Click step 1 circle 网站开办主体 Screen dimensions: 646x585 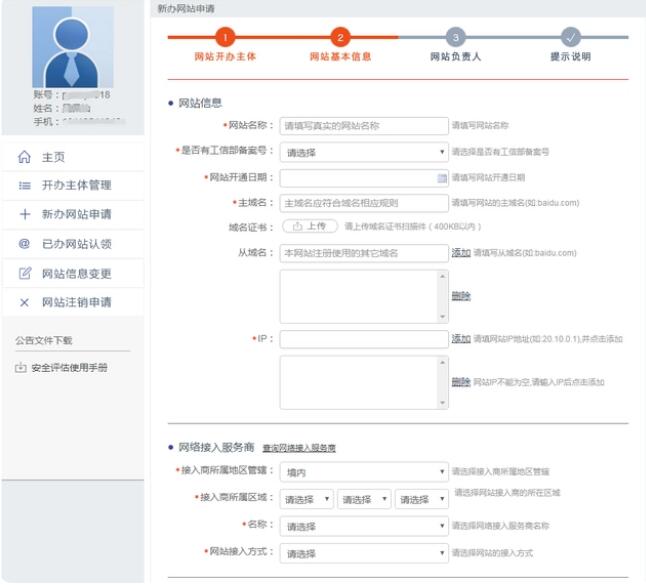pos(225,37)
